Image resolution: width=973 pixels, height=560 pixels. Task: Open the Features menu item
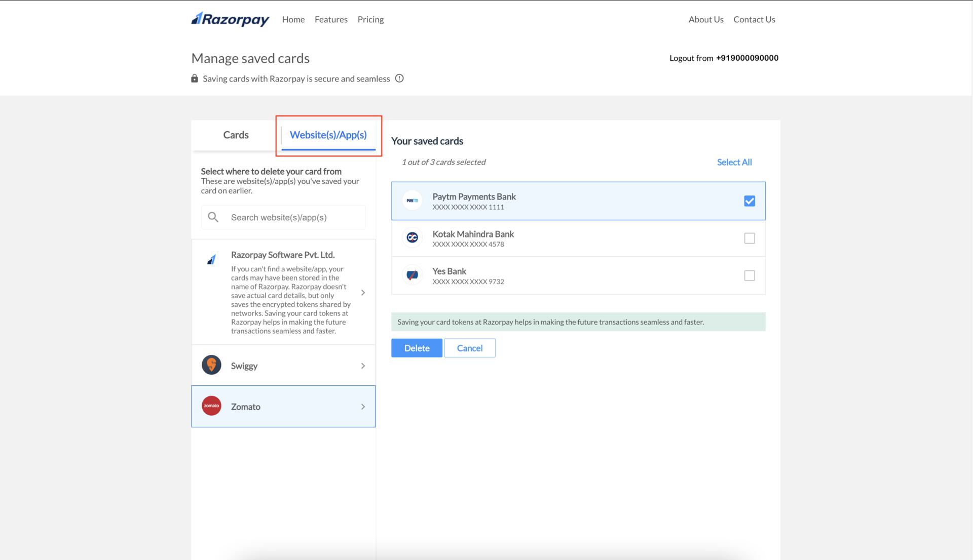point(331,19)
